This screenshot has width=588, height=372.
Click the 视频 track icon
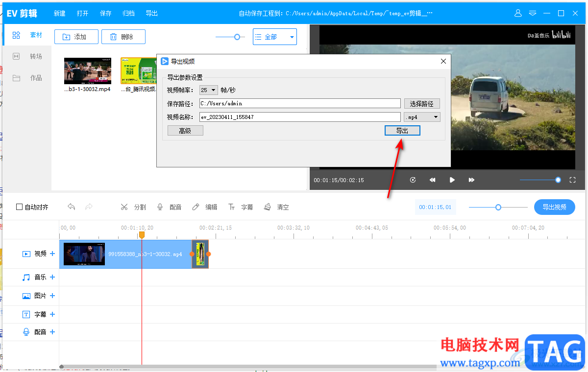(x=26, y=254)
